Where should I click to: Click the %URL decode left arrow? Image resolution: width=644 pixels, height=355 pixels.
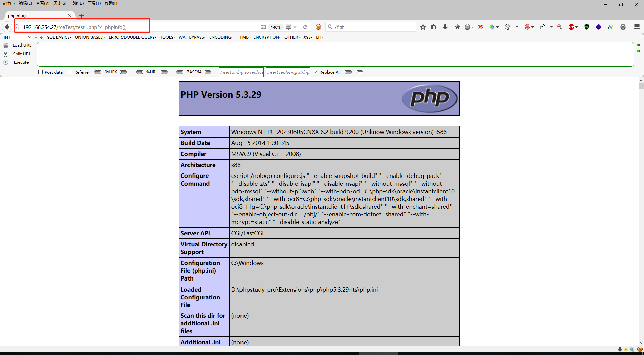tap(139, 72)
